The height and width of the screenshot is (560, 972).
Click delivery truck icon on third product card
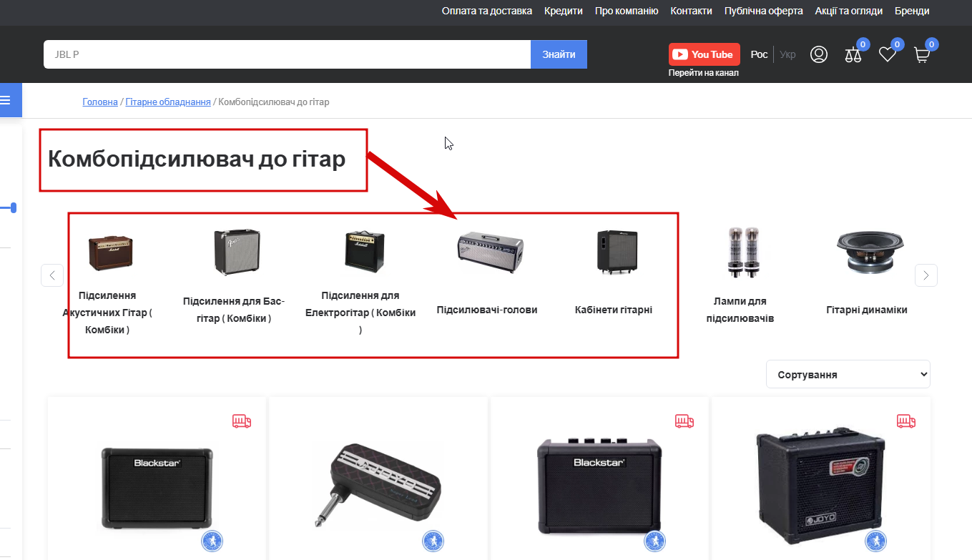[x=684, y=421]
